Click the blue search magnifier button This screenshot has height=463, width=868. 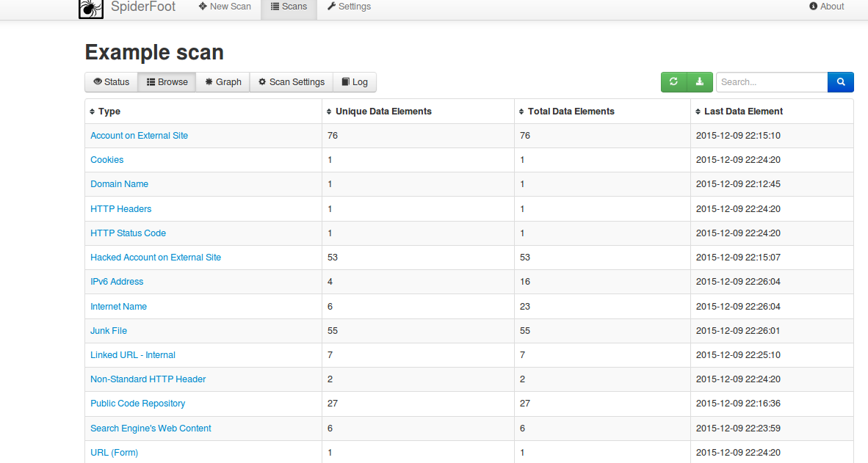click(840, 82)
